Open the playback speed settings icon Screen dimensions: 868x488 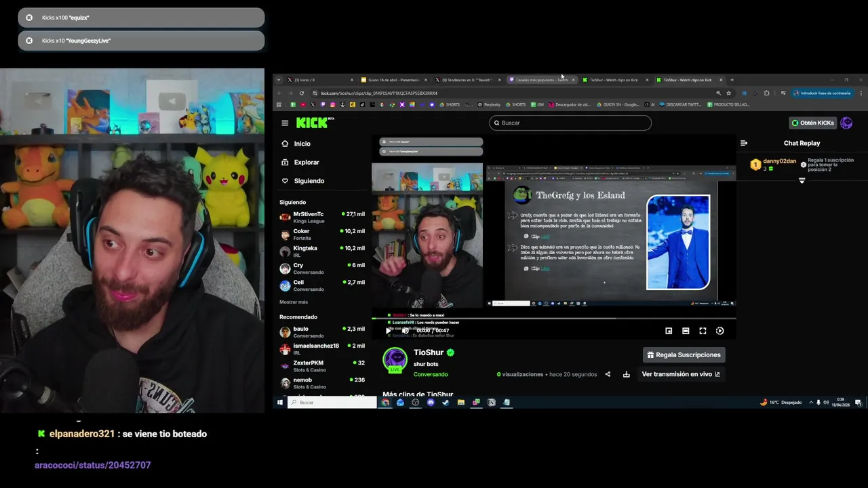(x=719, y=331)
